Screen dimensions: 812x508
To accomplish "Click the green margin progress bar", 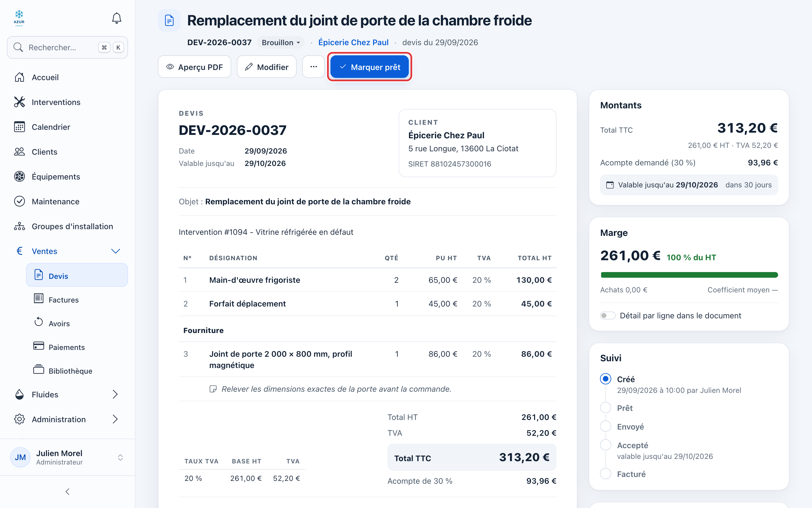I will [x=689, y=275].
